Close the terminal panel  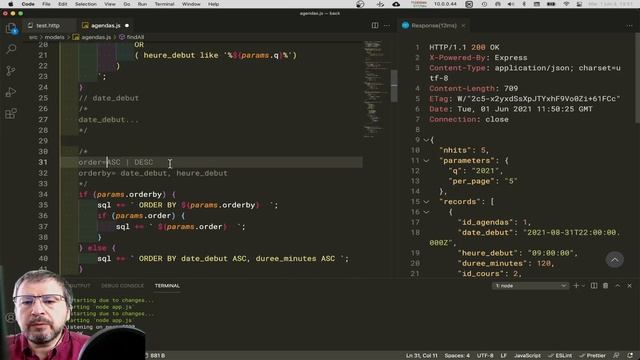click(629, 286)
